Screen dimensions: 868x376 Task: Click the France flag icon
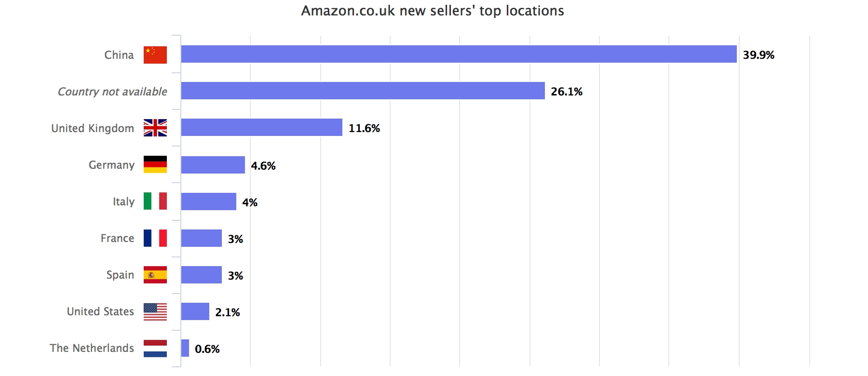click(155, 238)
